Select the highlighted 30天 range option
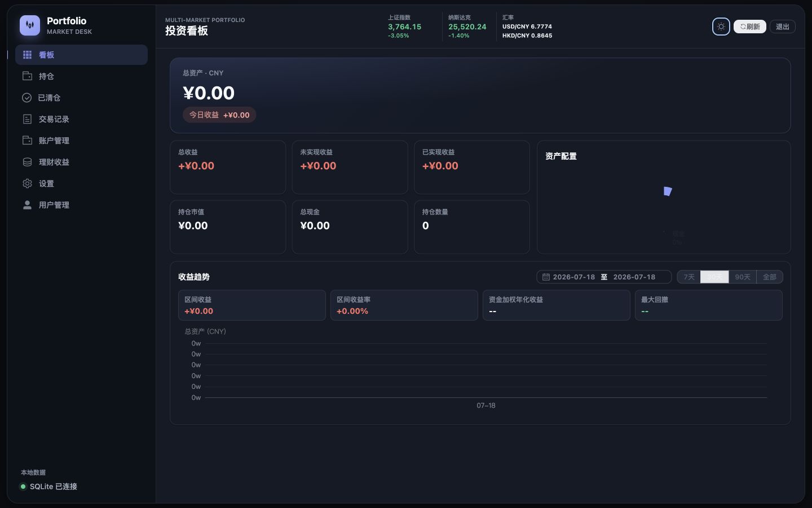812x508 pixels. point(714,277)
